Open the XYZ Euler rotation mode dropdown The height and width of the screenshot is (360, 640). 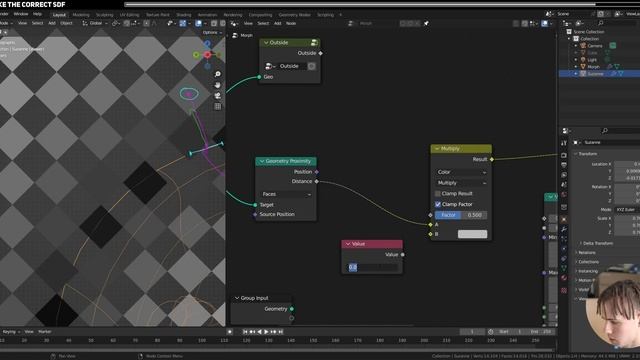[x=627, y=209]
